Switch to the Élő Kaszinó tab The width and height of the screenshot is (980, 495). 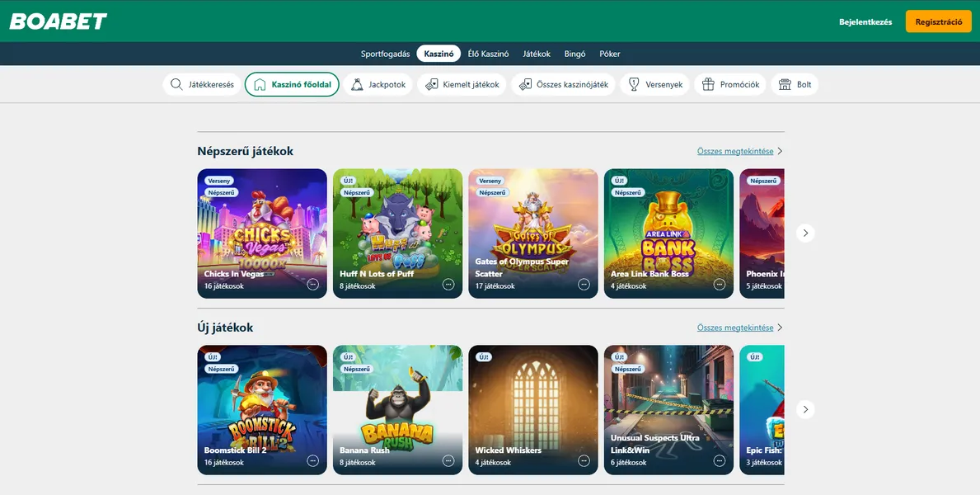tap(487, 53)
